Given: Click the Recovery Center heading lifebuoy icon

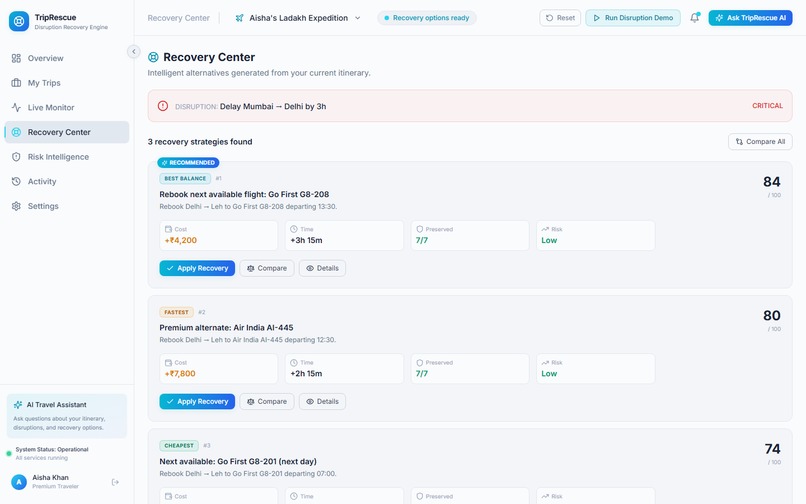Looking at the screenshot, I should 153,57.
